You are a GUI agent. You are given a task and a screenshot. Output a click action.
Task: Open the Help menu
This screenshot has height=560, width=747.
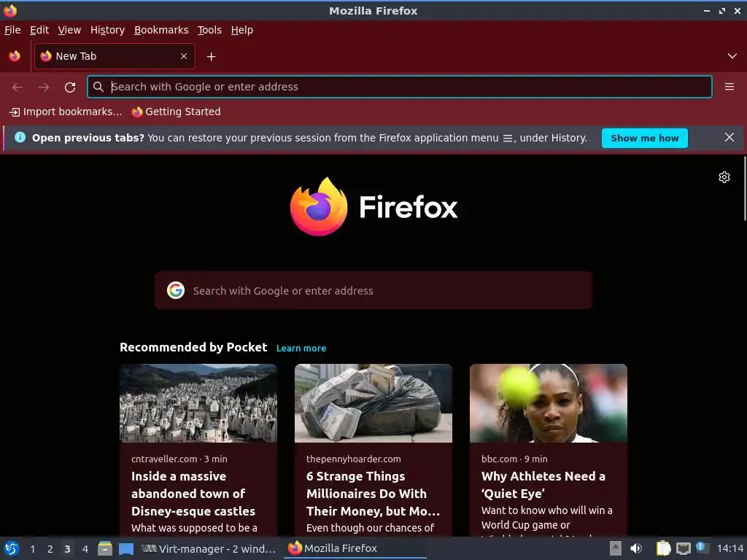tap(242, 30)
